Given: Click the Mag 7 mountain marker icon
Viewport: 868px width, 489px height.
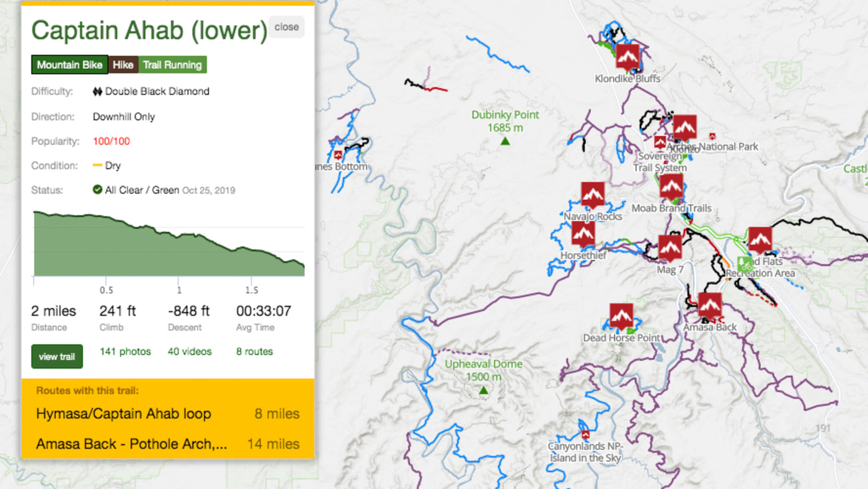Looking at the screenshot, I should pyautogui.click(x=670, y=248).
